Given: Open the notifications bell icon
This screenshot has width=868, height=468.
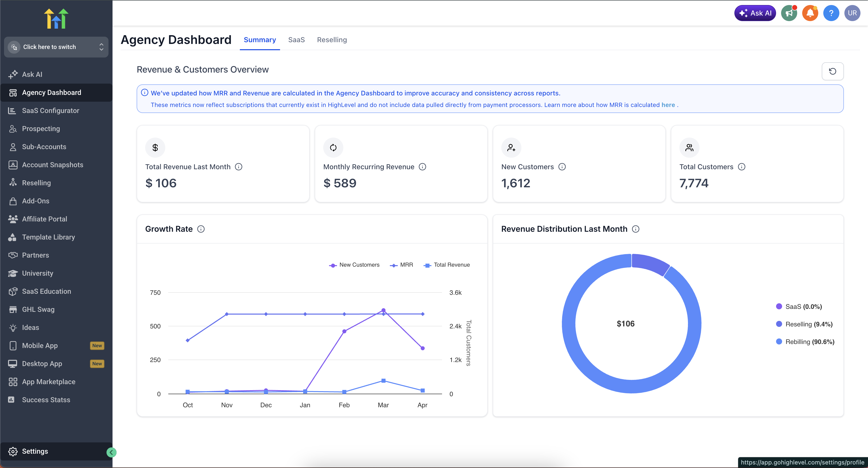Looking at the screenshot, I should point(810,13).
